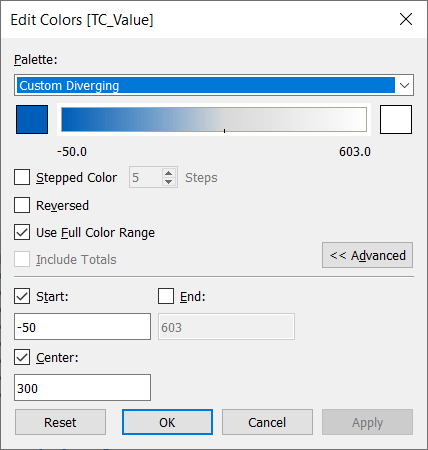This screenshot has height=450, width=428.
Task: Click the -50.0 minimum value label
Action: pyautogui.click(x=72, y=152)
